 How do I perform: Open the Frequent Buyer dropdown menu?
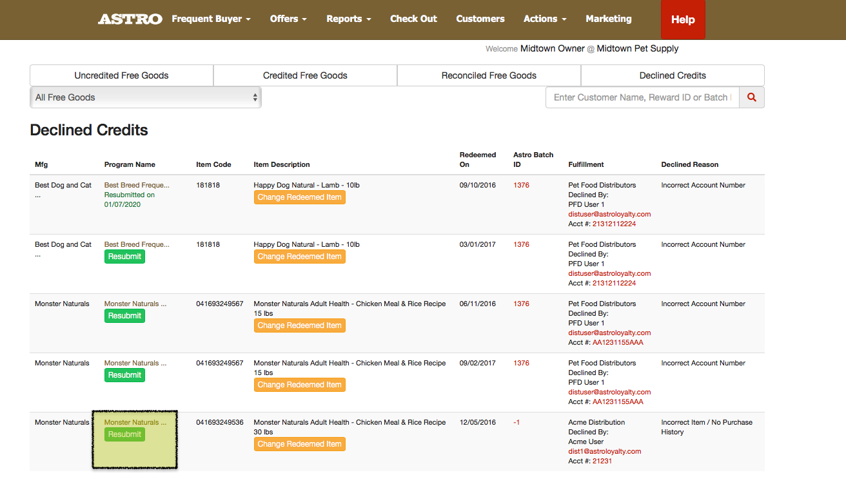tap(211, 19)
